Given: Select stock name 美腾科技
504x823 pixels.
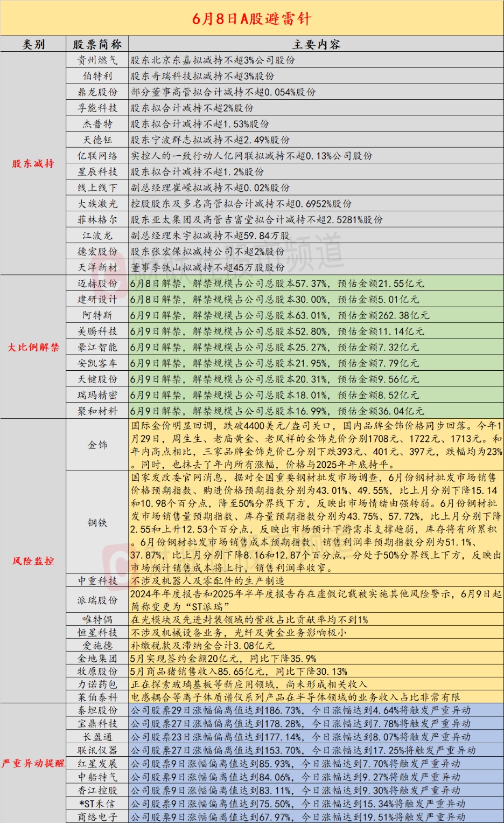Looking at the screenshot, I should tap(97, 331).
